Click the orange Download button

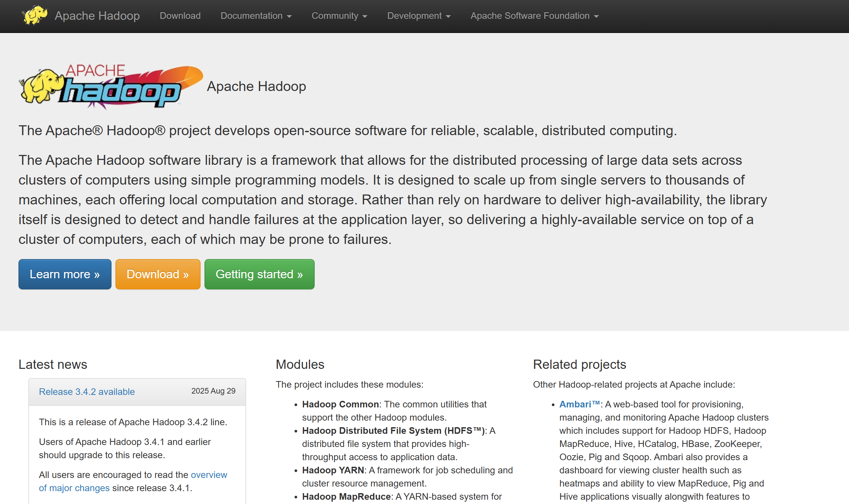pyautogui.click(x=157, y=274)
